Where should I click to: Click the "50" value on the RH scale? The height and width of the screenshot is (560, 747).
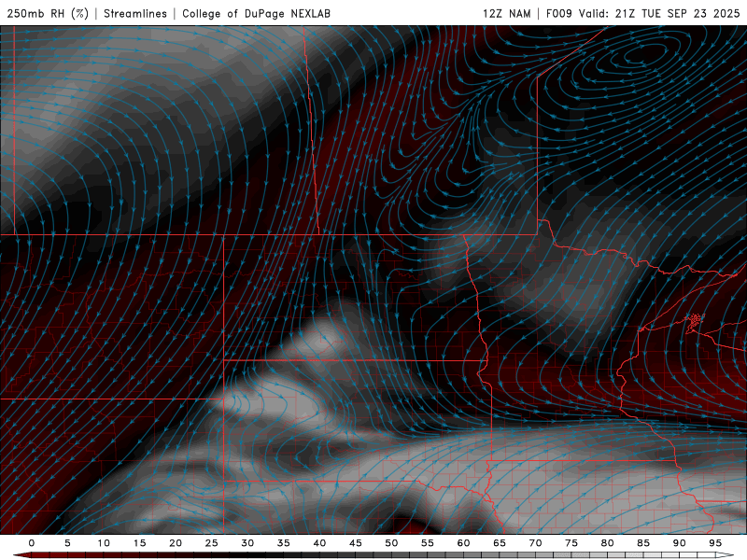coord(391,543)
